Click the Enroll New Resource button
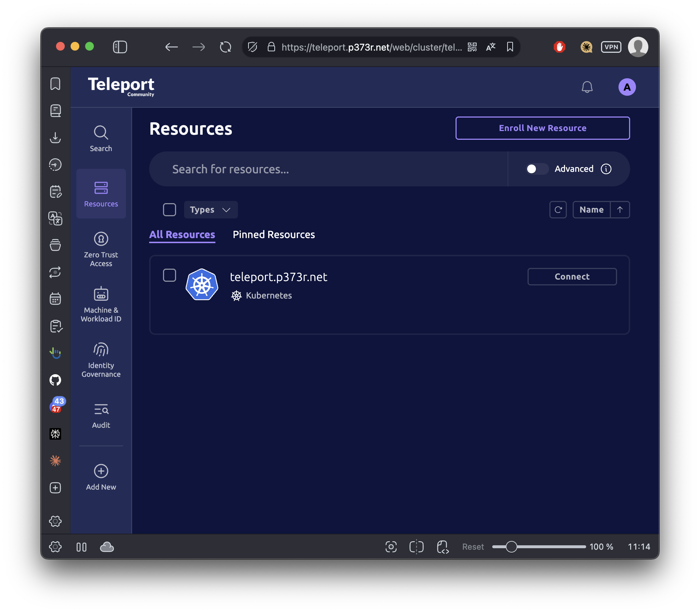This screenshot has width=700, height=613. click(x=542, y=128)
